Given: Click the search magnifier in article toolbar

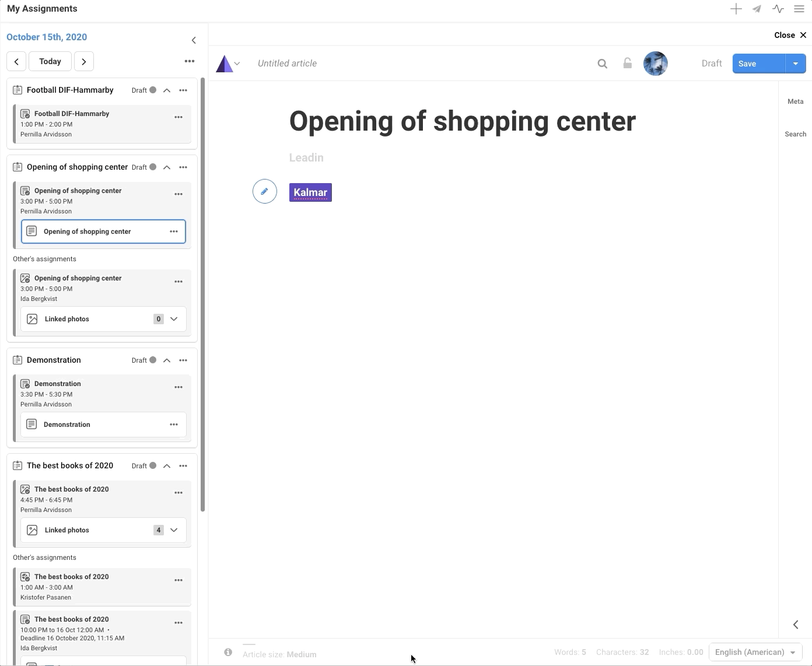Looking at the screenshot, I should [603, 64].
